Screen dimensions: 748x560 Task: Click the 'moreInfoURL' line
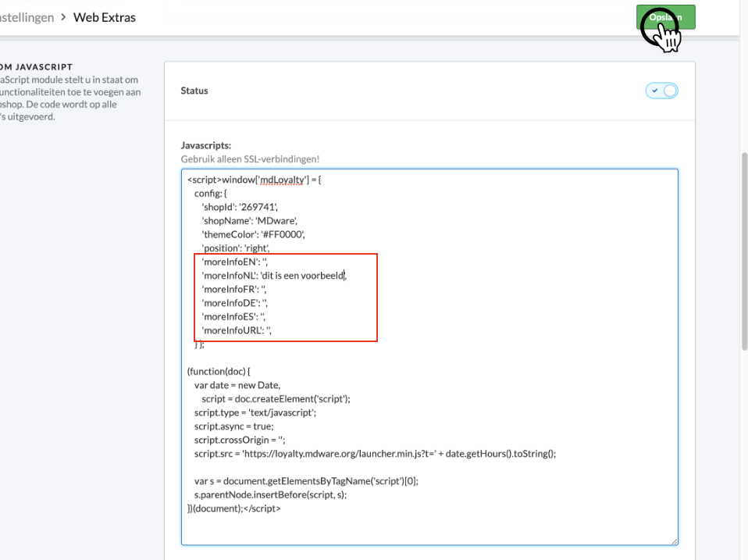pos(236,330)
